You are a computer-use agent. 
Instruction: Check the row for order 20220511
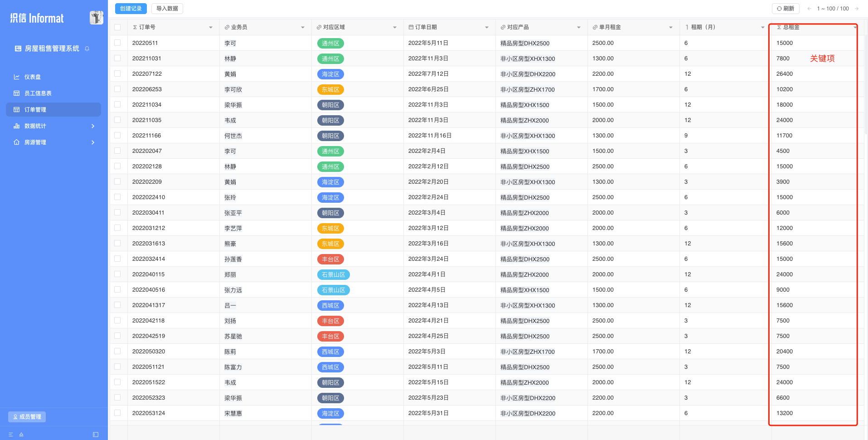pyautogui.click(x=118, y=43)
